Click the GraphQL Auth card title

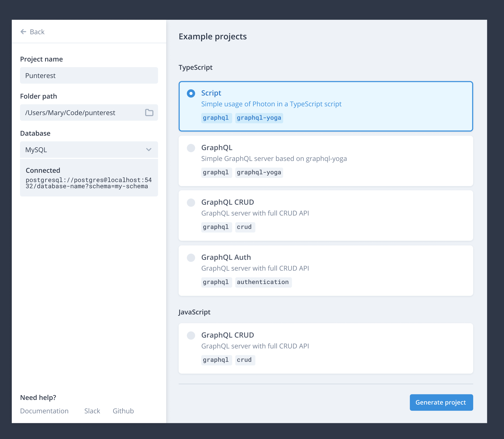(x=226, y=257)
